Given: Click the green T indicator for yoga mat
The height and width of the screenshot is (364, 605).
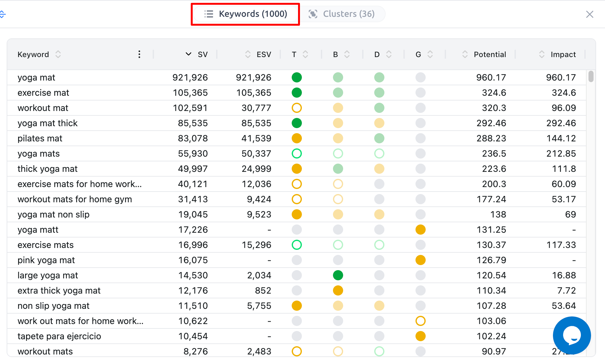Looking at the screenshot, I should 296,77.
